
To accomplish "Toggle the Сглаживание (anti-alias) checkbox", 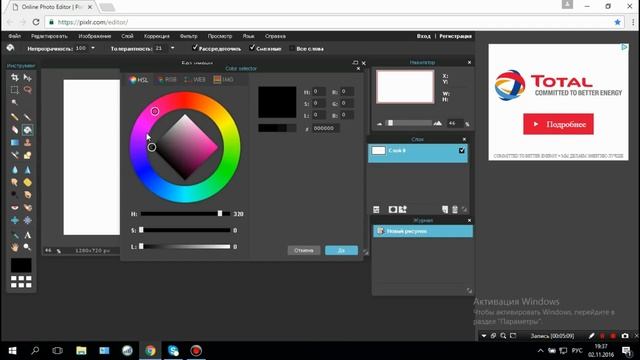I will coord(252,48).
